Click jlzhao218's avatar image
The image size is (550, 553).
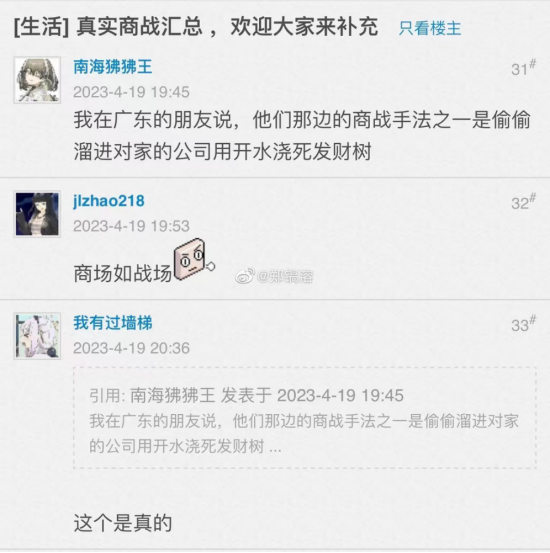(37, 214)
